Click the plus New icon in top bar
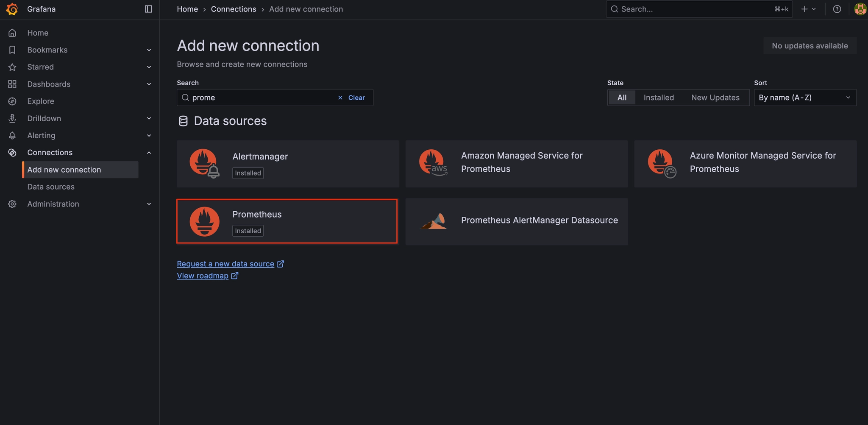Viewport: 868px width, 425px height. tap(804, 9)
